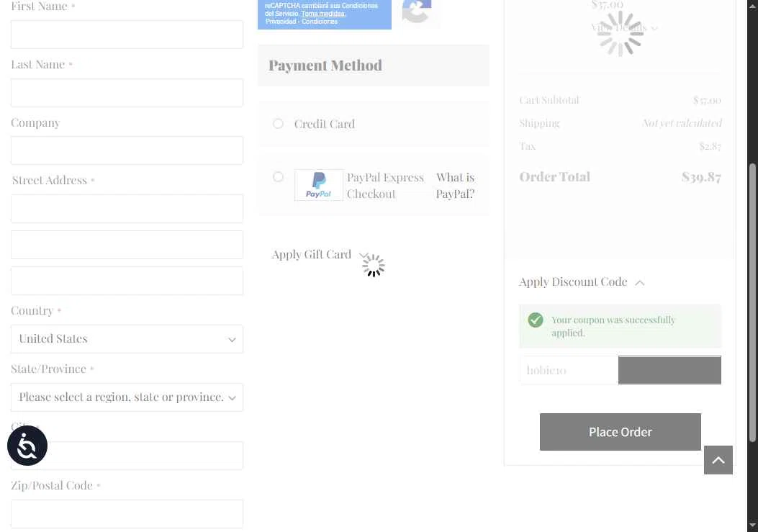Click the back-to-top arrow button
Image resolution: width=758 pixels, height=532 pixels.
[x=718, y=460]
